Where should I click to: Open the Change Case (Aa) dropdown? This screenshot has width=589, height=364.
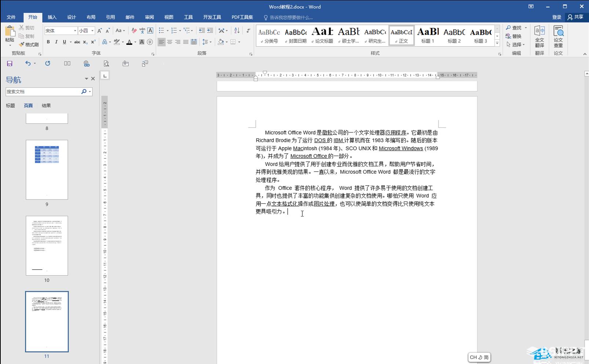[x=120, y=31]
